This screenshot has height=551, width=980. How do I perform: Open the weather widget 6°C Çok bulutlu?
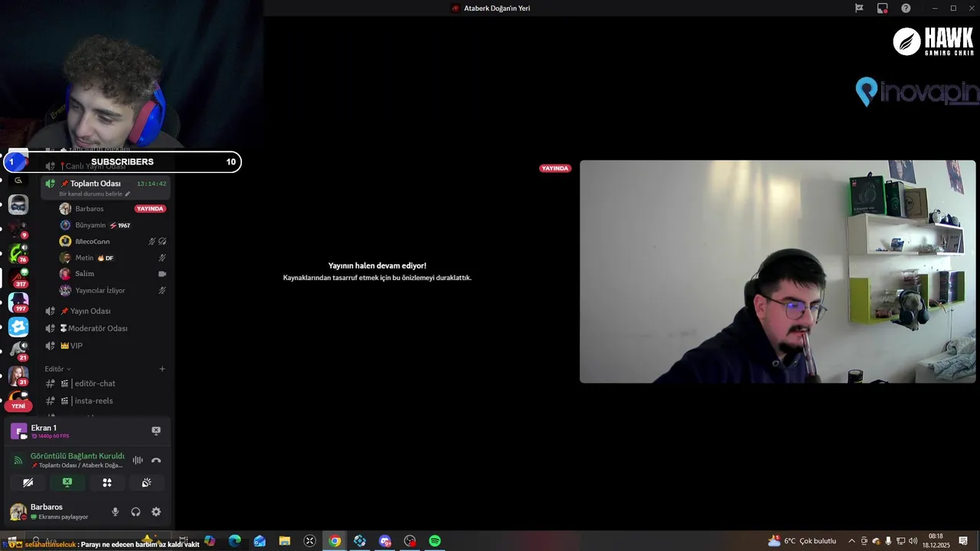point(802,541)
